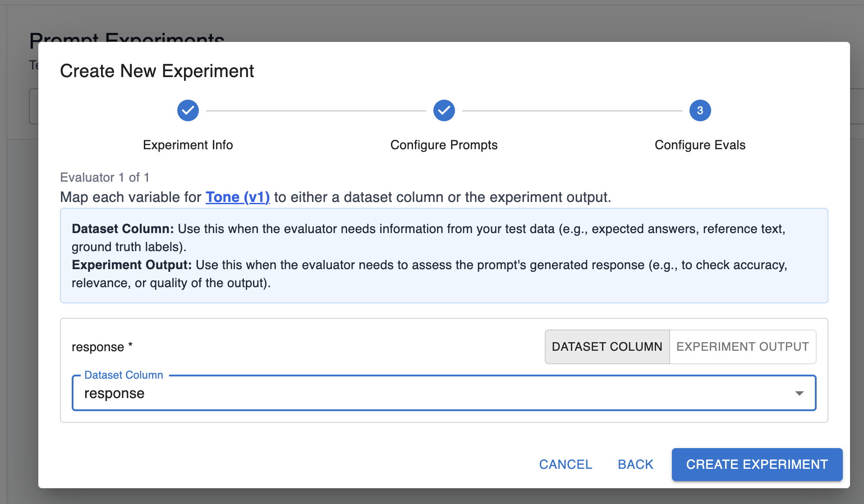The height and width of the screenshot is (504, 864).
Task: Select the Experiment Info step label
Action: 188,145
